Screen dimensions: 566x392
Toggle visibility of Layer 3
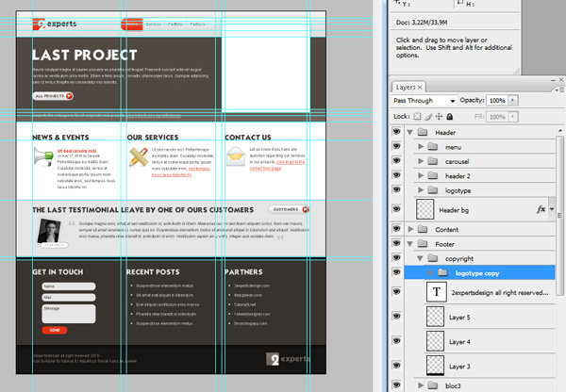coord(397,366)
